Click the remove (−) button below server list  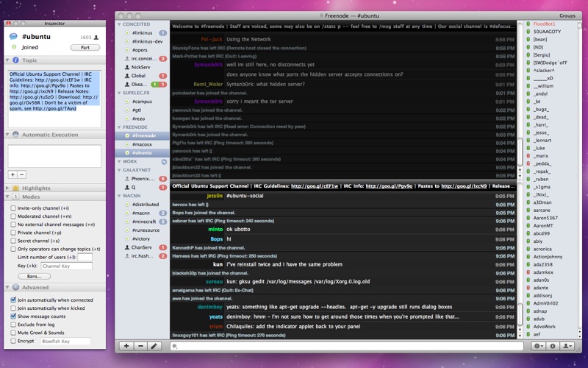[140, 346]
